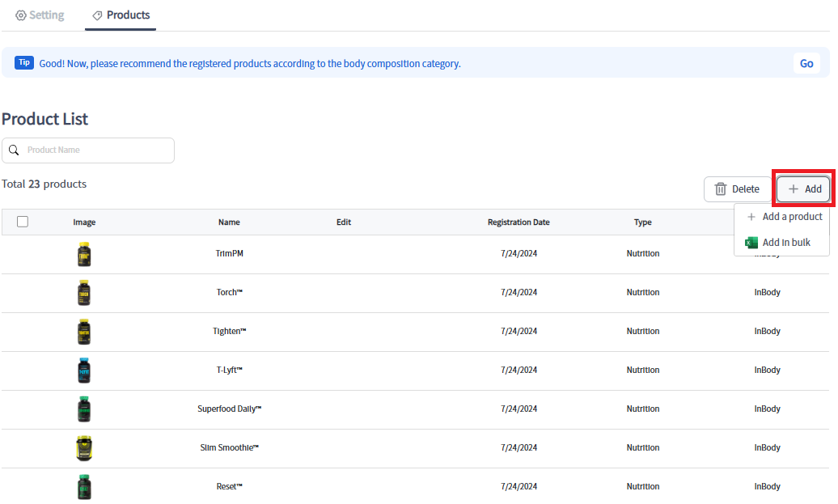Click the Name column header

(229, 222)
